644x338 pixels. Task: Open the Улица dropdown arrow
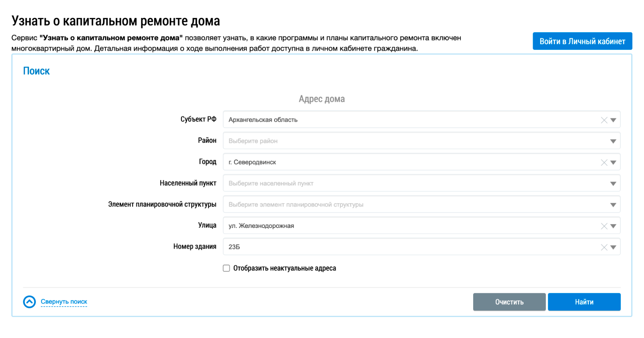[x=613, y=226]
